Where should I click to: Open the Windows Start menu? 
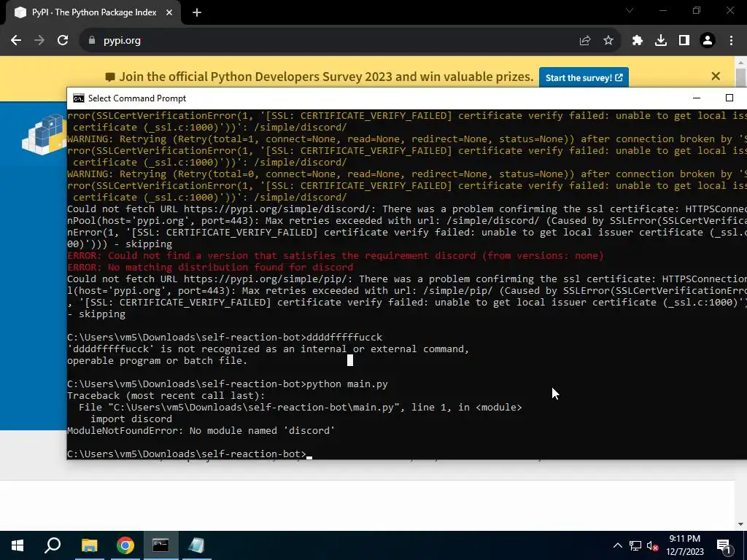18,545
